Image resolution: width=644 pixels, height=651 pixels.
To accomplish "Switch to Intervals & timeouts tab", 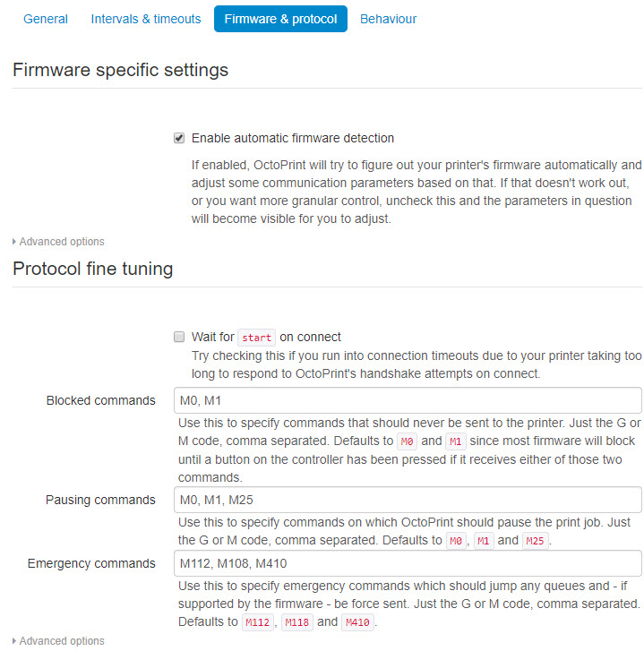I will click(146, 19).
